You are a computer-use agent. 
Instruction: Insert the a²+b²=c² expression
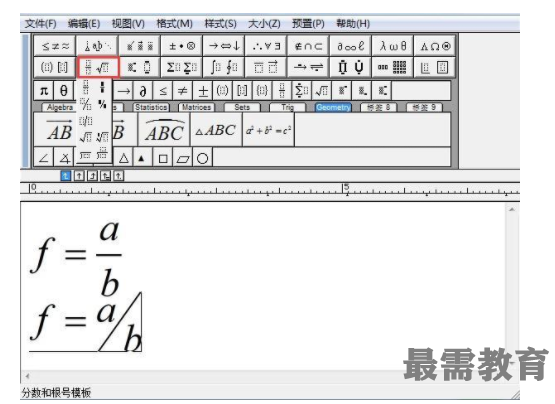point(268,130)
